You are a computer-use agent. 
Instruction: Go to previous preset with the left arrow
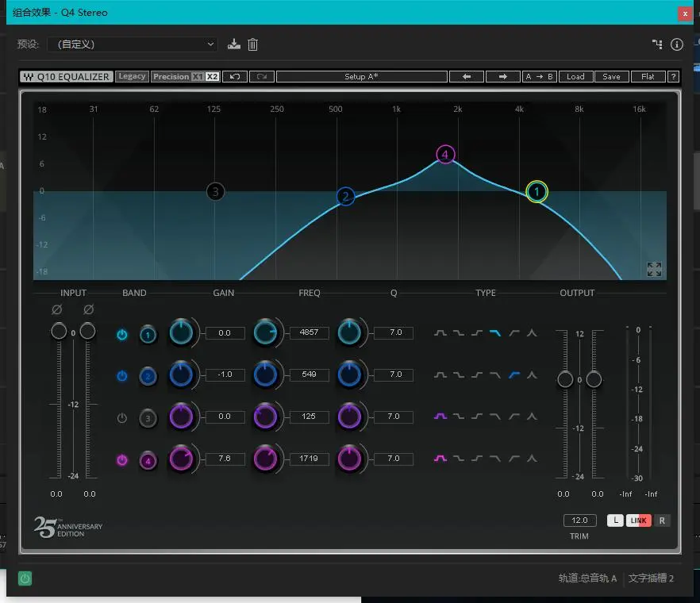tap(467, 77)
